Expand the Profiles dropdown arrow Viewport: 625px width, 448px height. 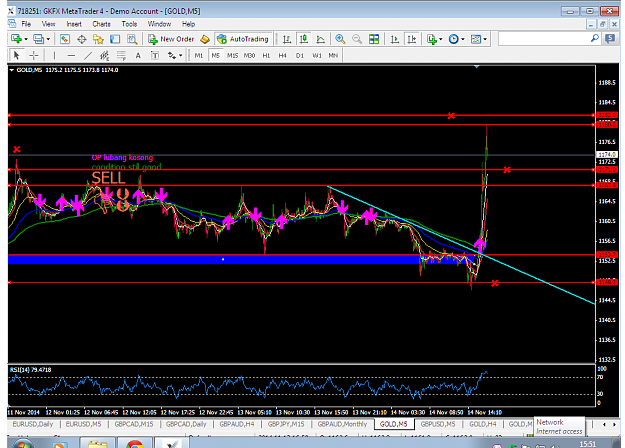pos(48,39)
